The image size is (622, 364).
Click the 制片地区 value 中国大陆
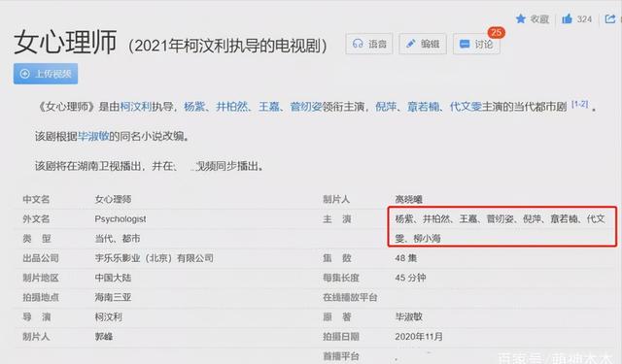click(113, 278)
